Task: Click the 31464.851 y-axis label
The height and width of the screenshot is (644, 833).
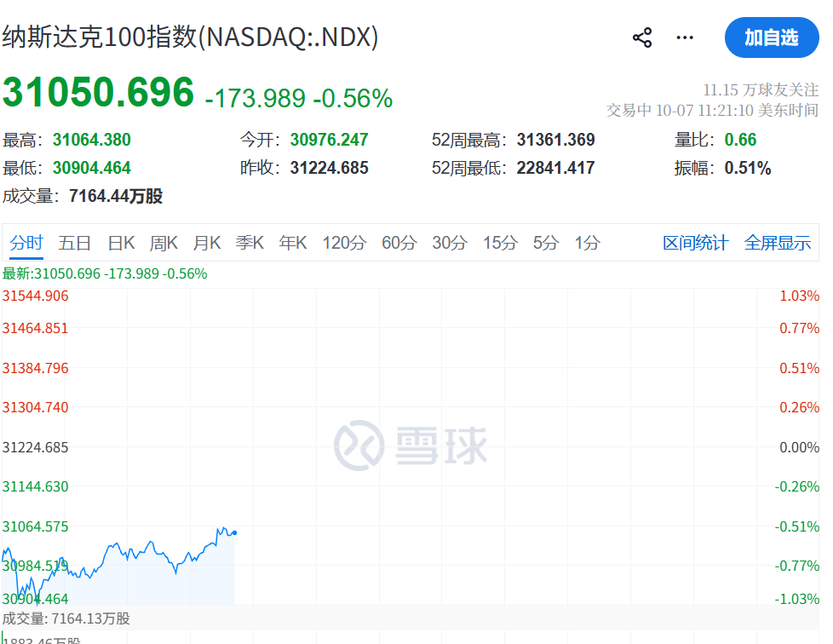Action: (x=35, y=328)
